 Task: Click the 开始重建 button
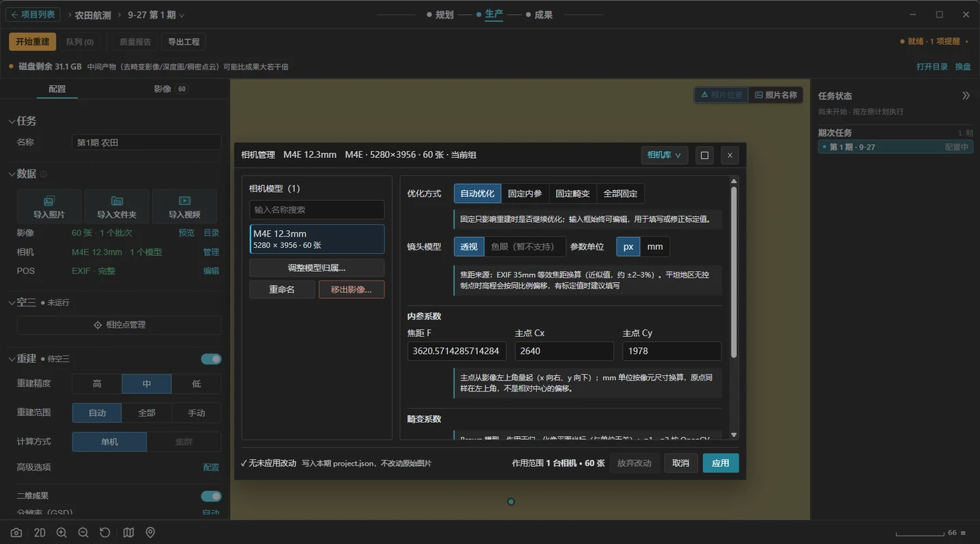click(33, 42)
